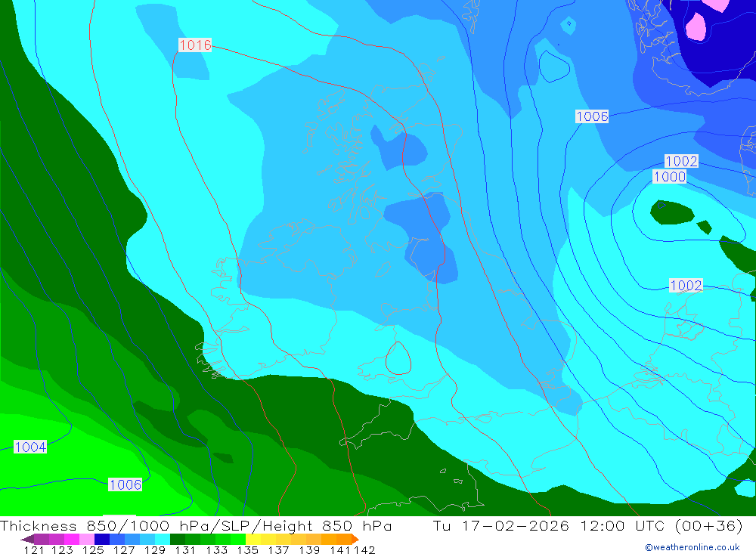The height and width of the screenshot is (554, 756).
Task: Click the red 1016 isobar label
Action: pyautogui.click(x=195, y=45)
